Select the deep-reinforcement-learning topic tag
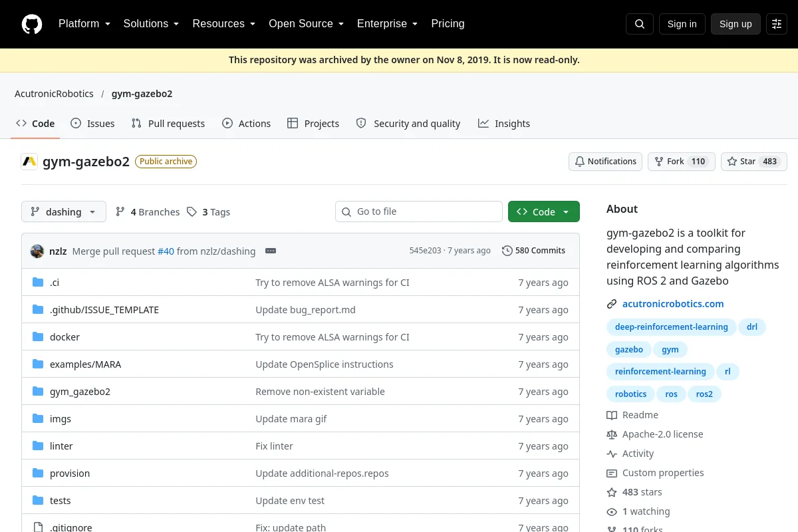Image resolution: width=798 pixels, height=532 pixels. pos(671,327)
